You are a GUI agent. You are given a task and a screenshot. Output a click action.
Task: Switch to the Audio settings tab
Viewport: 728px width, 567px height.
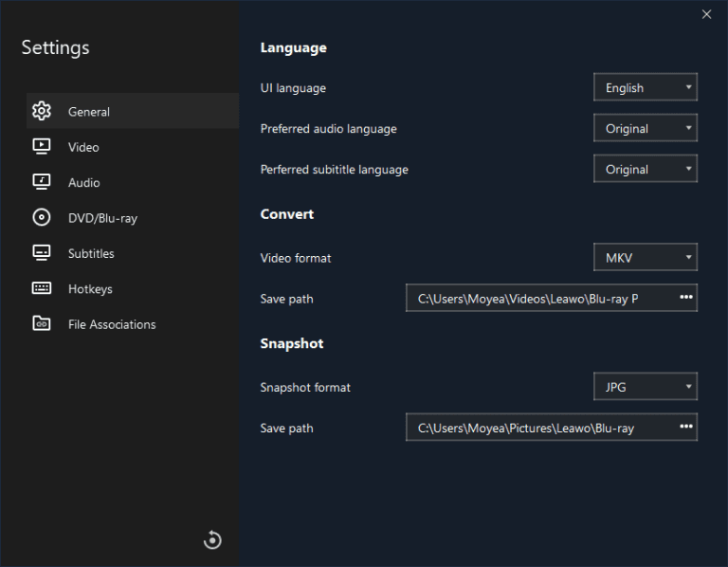84,182
